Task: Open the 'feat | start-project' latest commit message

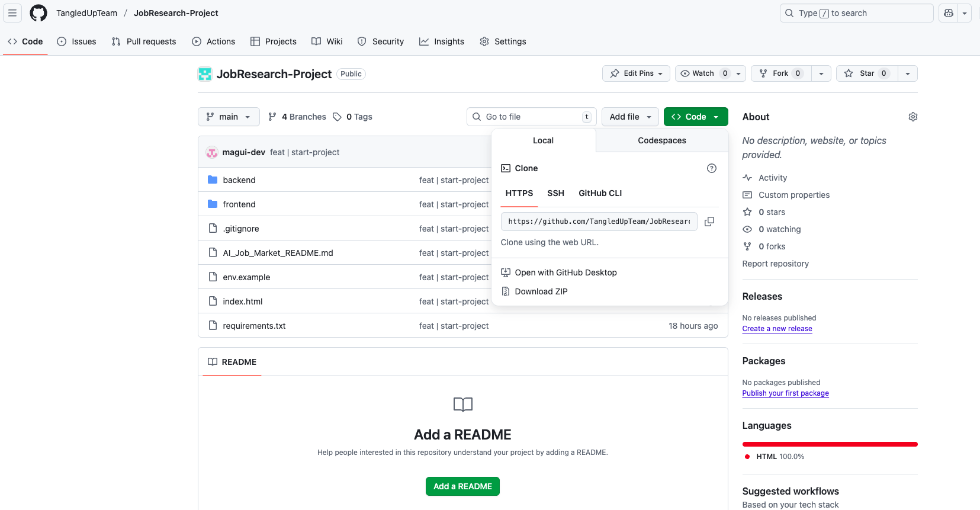Action: point(304,152)
